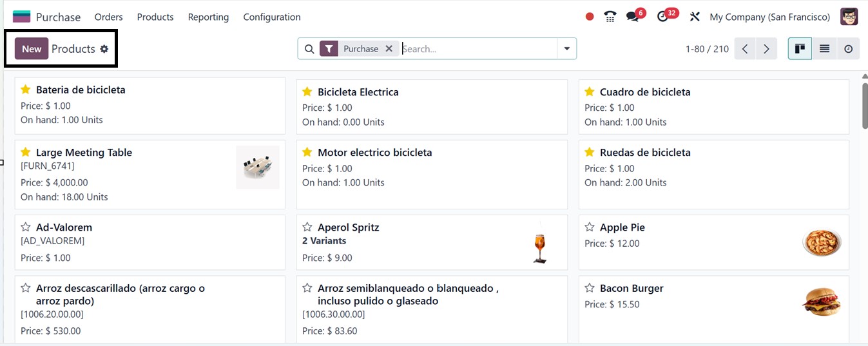This screenshot has width=868, height=346.
Task: Remove the Purchase filter tag
Action: click(x=389, y=48)
